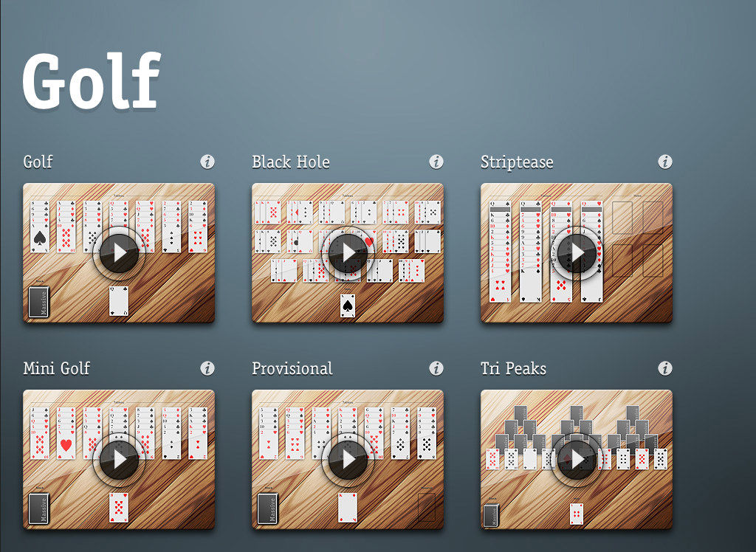
Task: Click the stock deck in Provisional thumbnail
Action: pyautogui.click(x=267, y=508)
